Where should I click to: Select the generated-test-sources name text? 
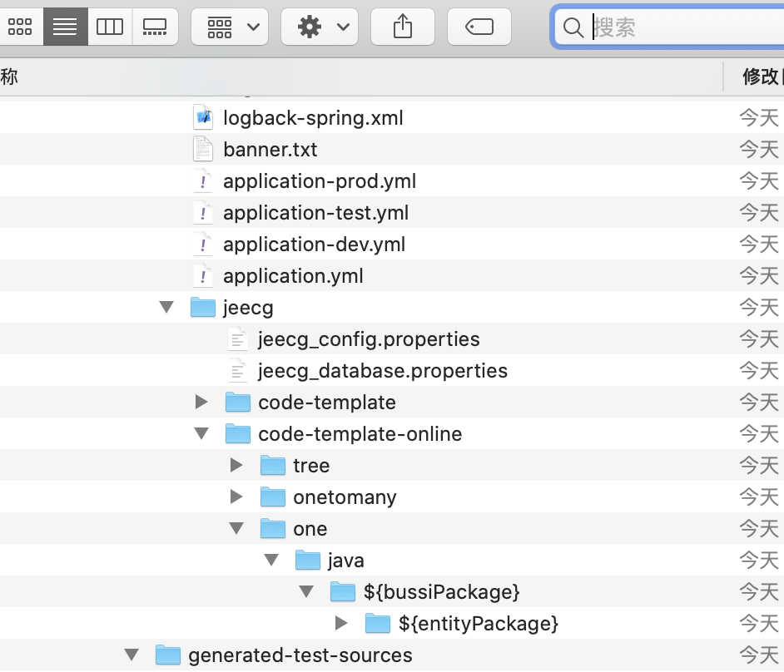pyautogui.click(x=300, y=655)
